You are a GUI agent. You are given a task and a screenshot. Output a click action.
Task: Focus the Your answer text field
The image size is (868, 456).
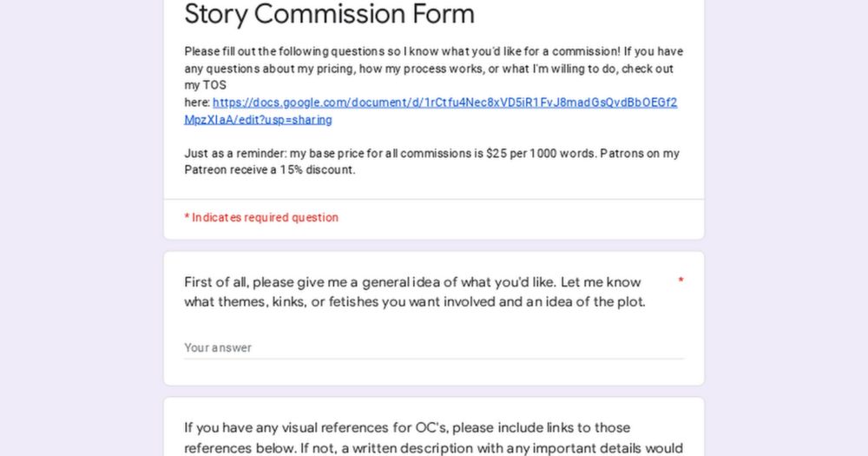point(434,347)
